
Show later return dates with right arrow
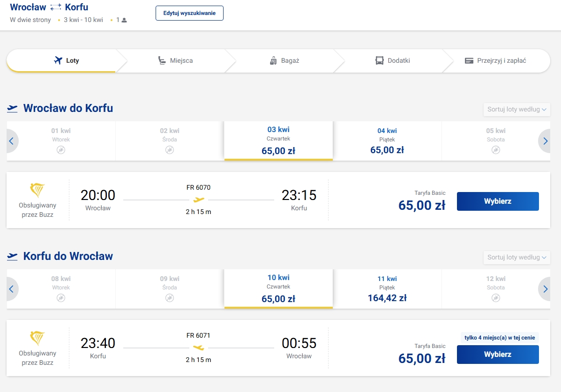click(545, 289)
